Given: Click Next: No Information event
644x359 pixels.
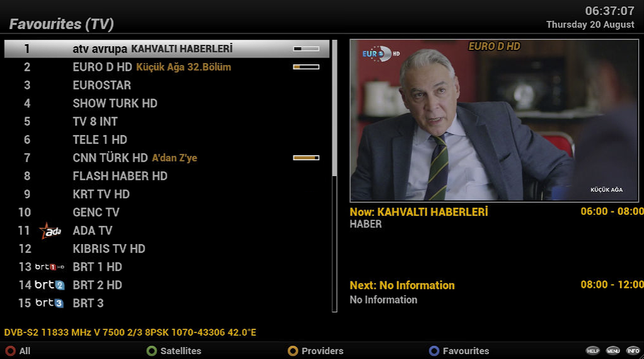Looking at the screenshot, I should [402, 285].
